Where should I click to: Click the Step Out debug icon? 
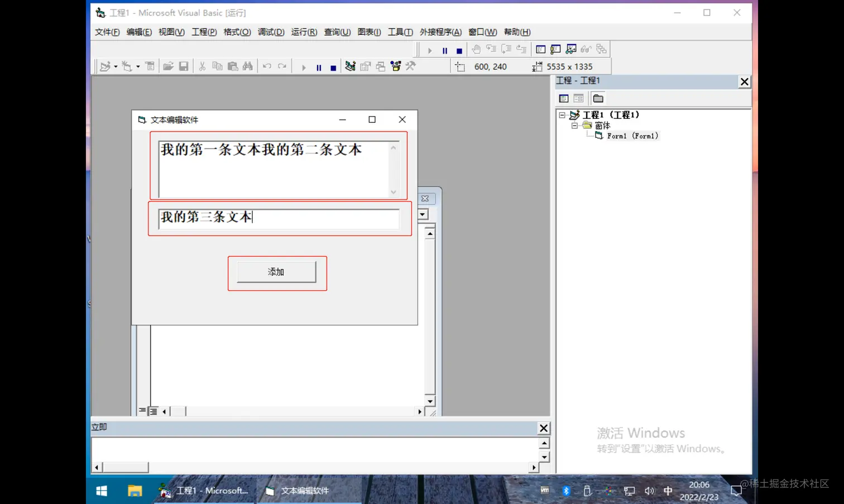(x=521, y=49)
